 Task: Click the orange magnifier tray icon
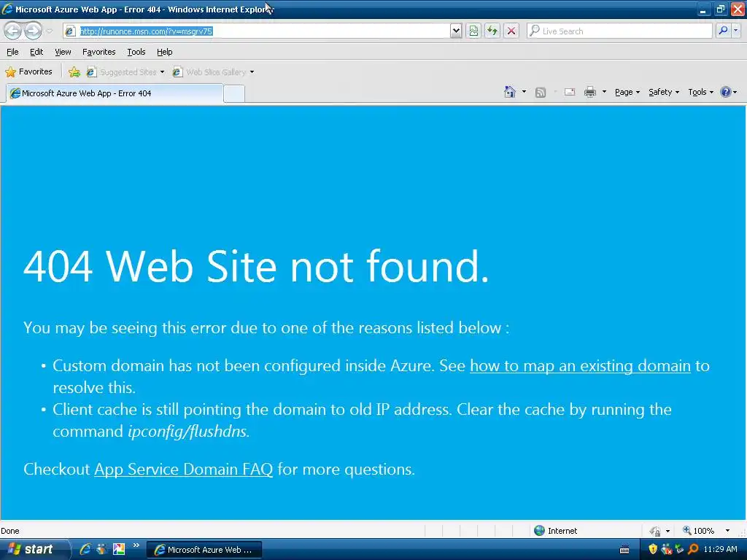(693, 549)
